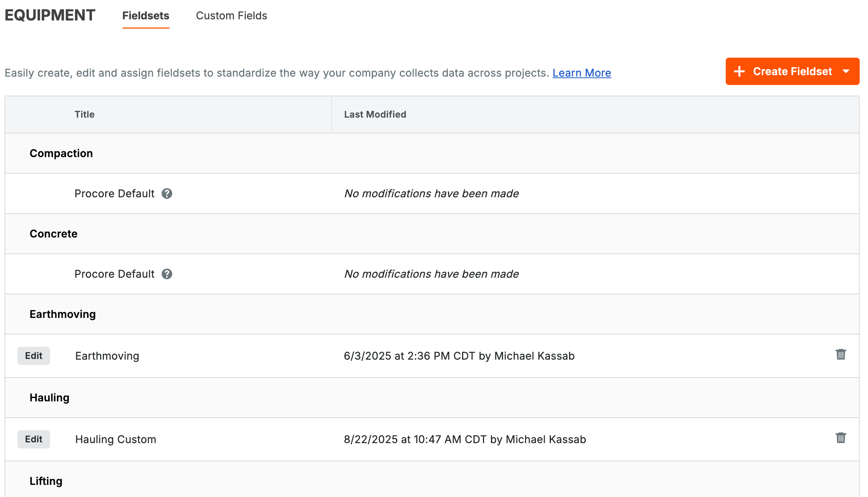
Task: Click the Hauling Custom fieldset title
Action: tap(116, 439)
